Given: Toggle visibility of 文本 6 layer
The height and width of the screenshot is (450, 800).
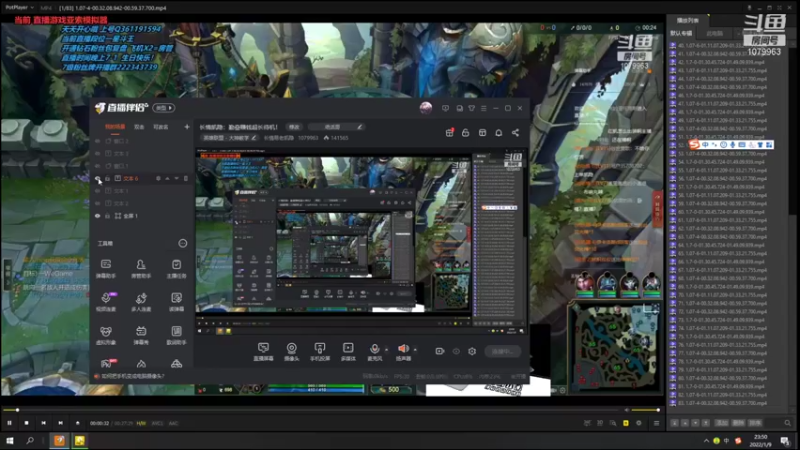Looking at the screenshot, I should [97, 179].
